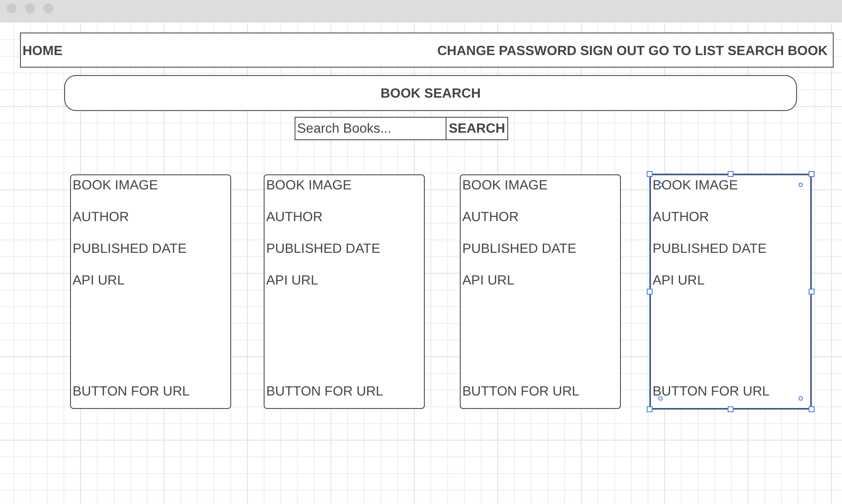Image resolution: width=842 pixels, height=504 pixels.
Task: Click BUTTON FOR URL in first card
Action: (131, 391)
